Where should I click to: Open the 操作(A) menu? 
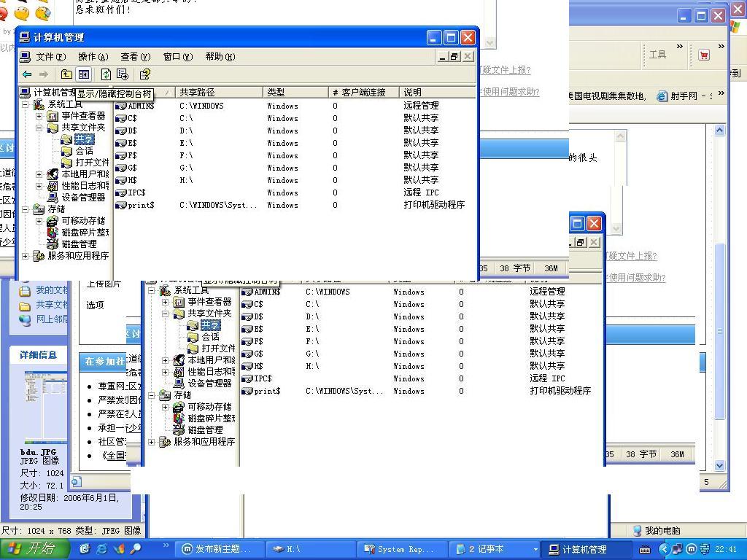(93, 57)
